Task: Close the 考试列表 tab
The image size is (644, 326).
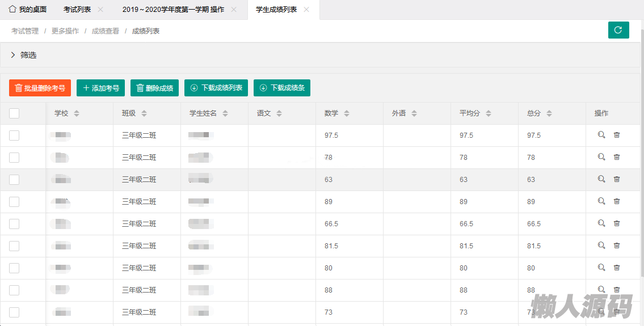Action: click(100, 10)
